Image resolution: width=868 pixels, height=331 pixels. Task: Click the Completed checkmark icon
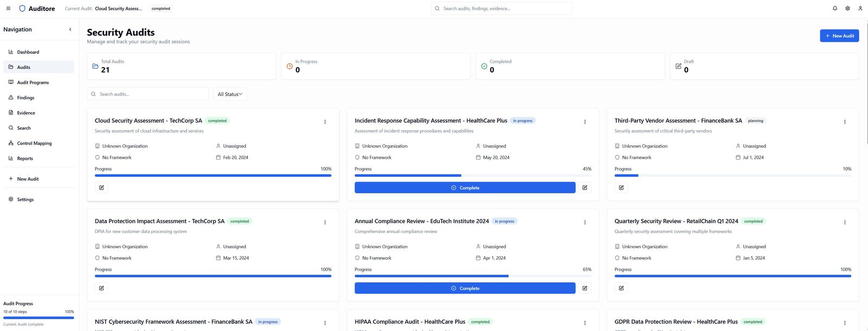484,66
